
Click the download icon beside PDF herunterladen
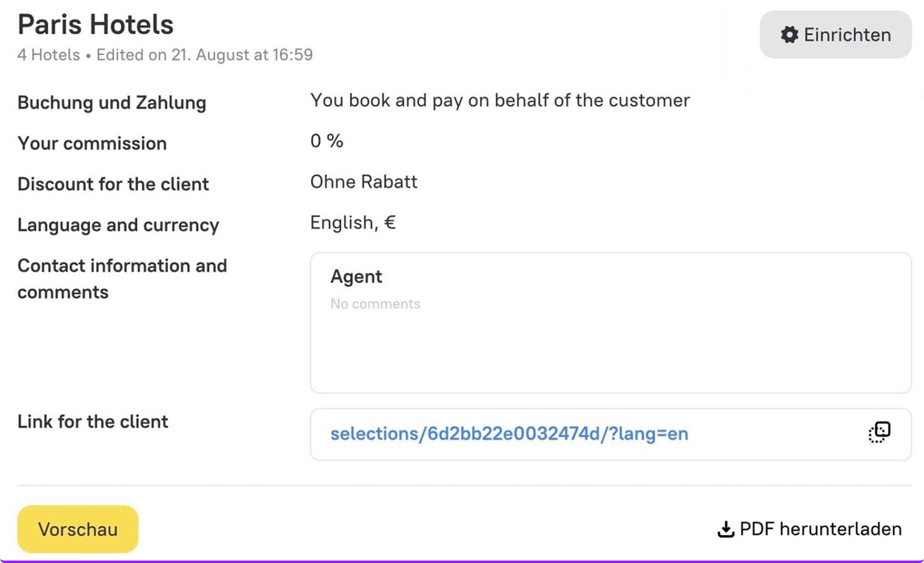(x=725, y=529)
